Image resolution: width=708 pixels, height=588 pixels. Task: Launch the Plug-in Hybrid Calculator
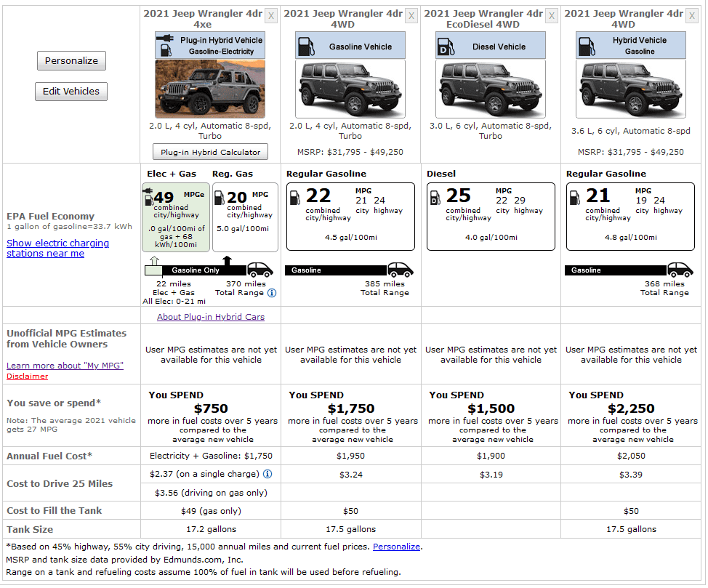pyautogui.click(x=210, y=152)
